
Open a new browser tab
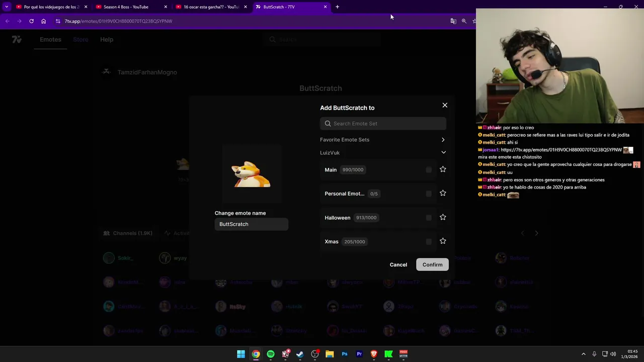click(337, 7)
